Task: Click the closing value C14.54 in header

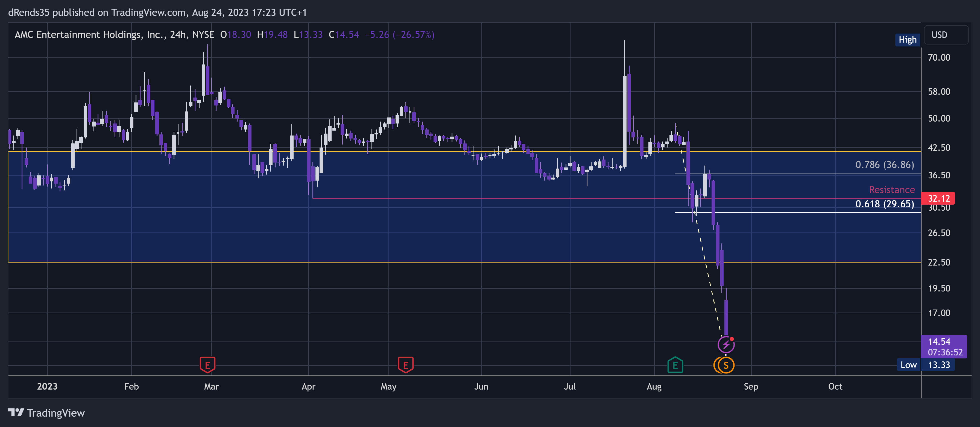Action: click(344, 35)
